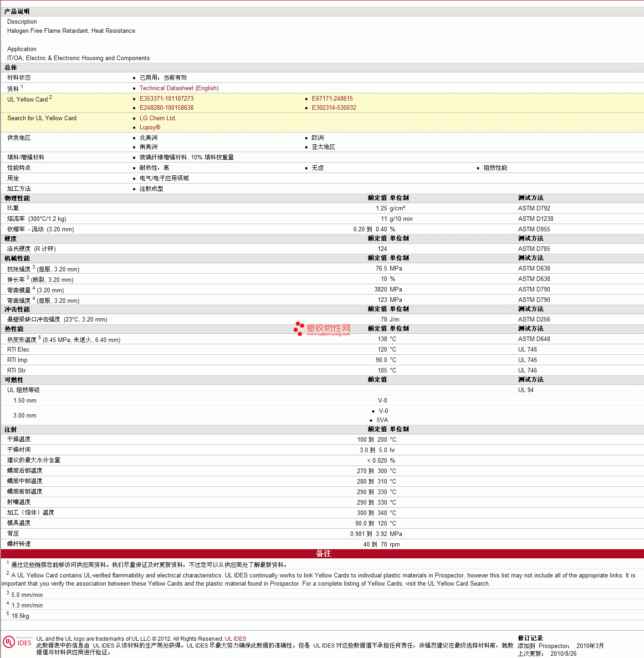Click the processing method '注射成型'
644x658 pixels.
(x=151, y=189)
